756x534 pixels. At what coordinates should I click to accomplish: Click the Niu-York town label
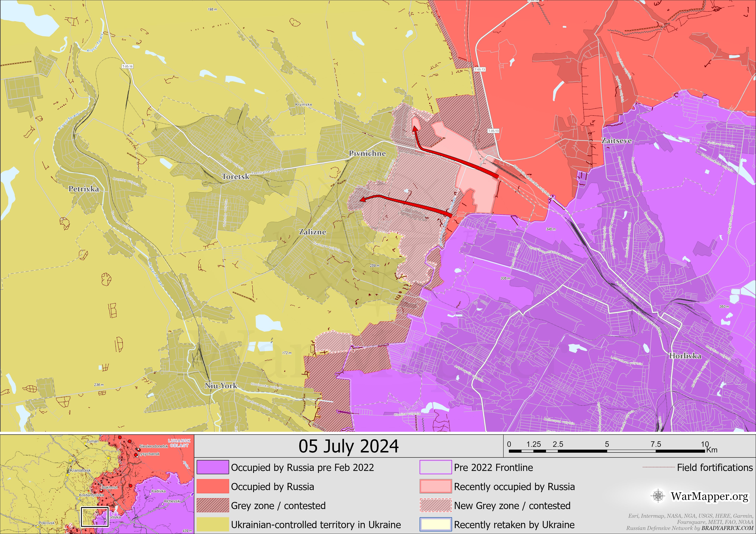click(x=221, y=385)
